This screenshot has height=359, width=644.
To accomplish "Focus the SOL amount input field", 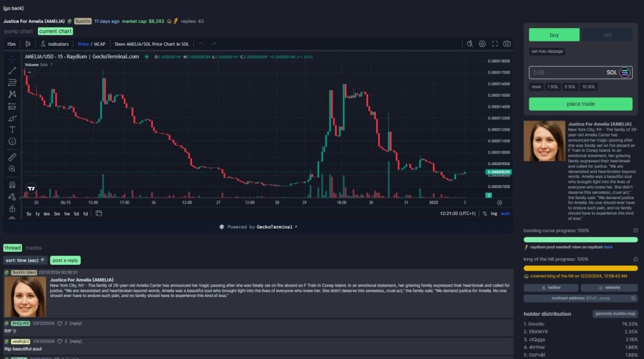I will click(x=580, y=73).
